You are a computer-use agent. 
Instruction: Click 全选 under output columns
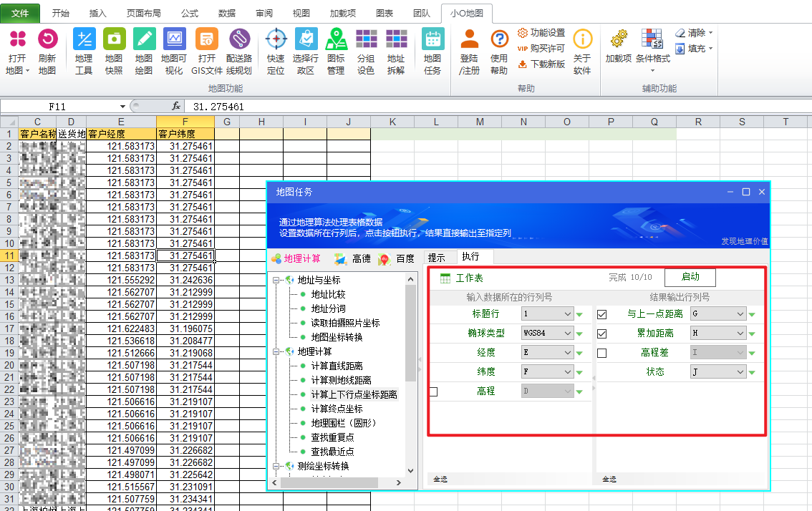coord(609,480)
